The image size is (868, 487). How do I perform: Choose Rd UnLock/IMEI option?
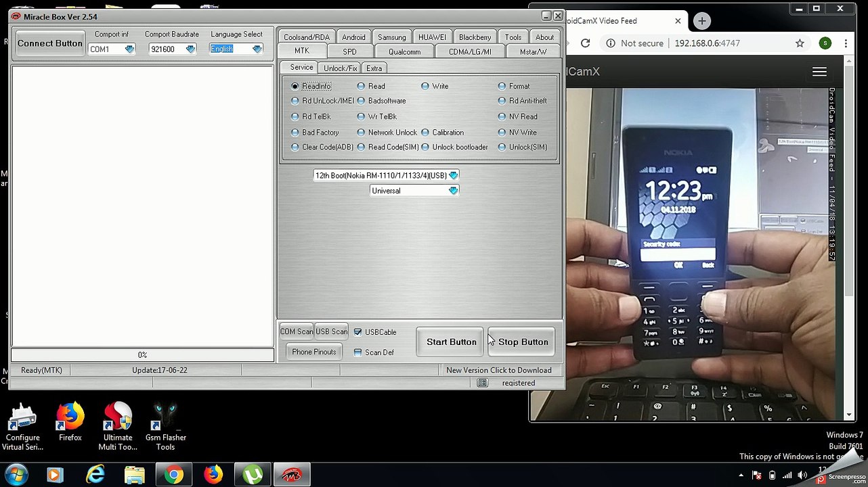pyautogui.click(x=295, y=101)
